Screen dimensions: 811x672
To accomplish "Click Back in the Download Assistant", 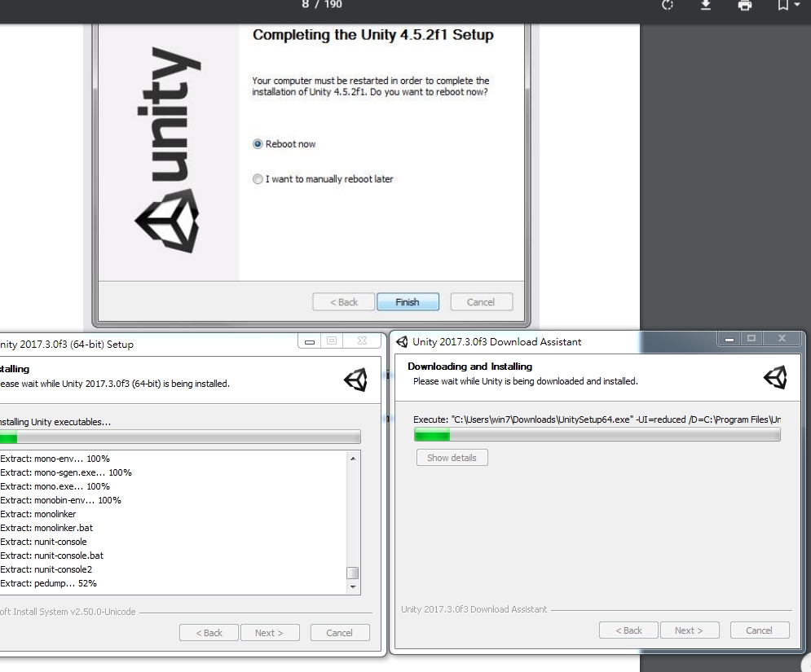I will (x=628, y=630).
